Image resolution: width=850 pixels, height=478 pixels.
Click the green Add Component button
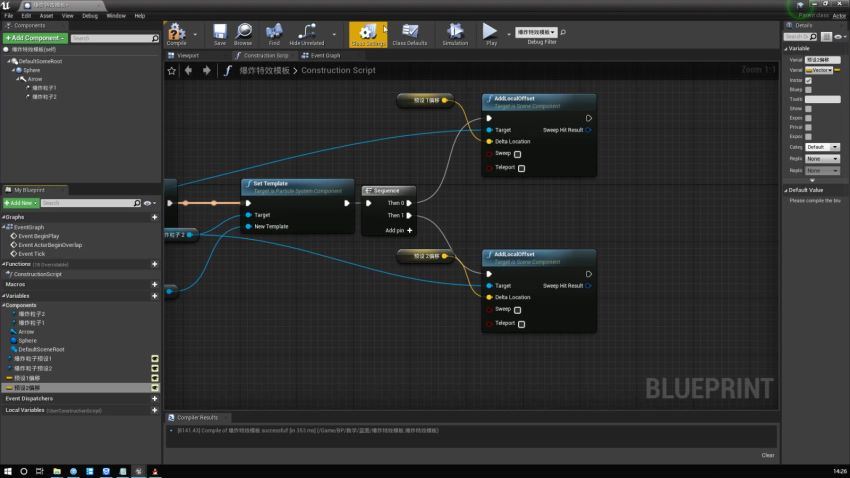35,38
